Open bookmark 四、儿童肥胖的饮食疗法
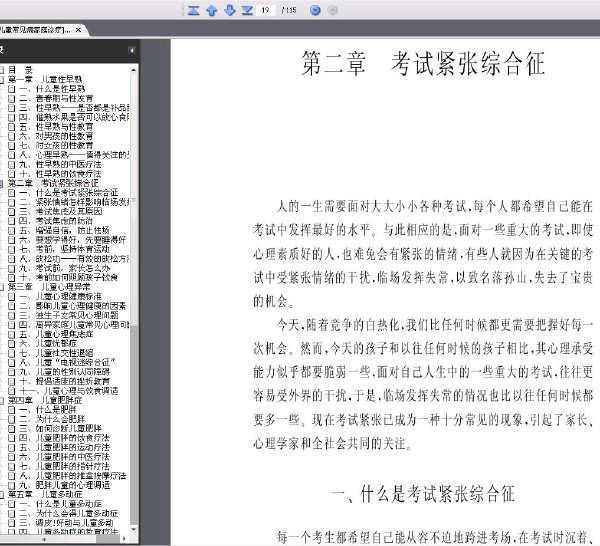Viewport: 600px width, 546px height. [65, 437]
